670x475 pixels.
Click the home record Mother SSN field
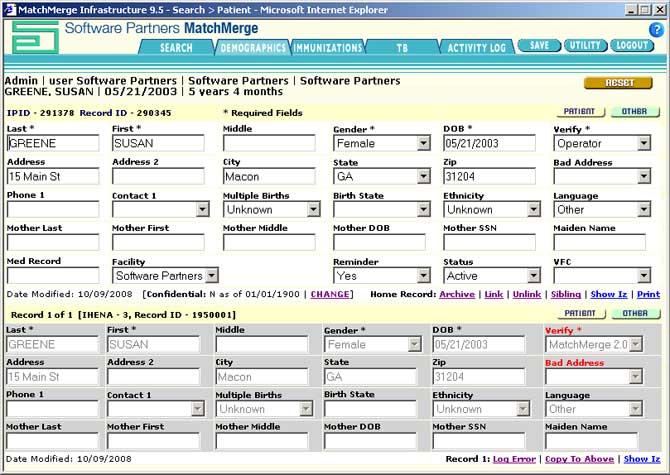coord(489,242)
